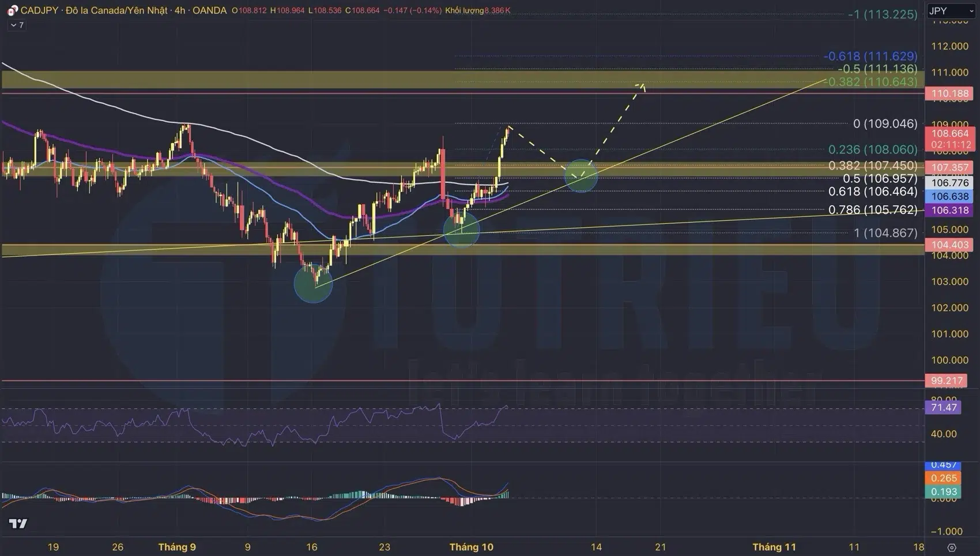Click the OANDA source label
980x556 pixels.
(x=209, y=10)
